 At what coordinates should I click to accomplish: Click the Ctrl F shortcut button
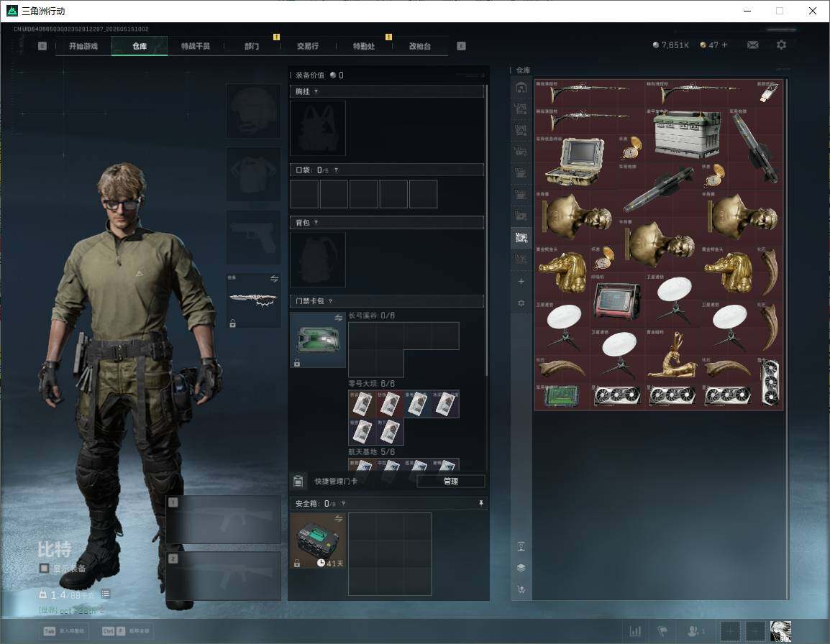point(127,631)
